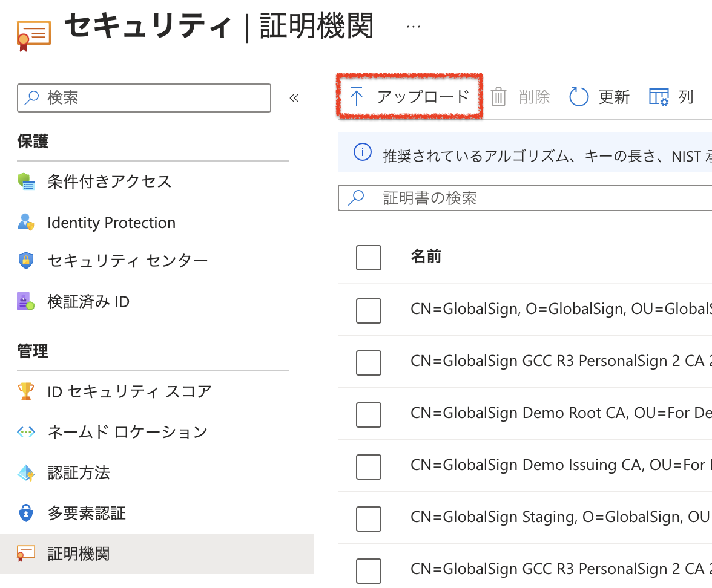
Task: Click the Conditional Access icon in sidebar
Action: click(x=27, y=181)
